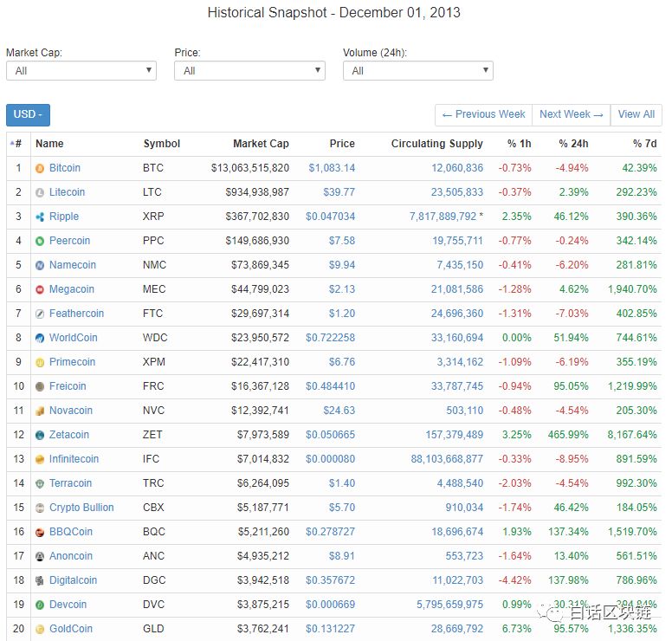This screenshot has width=672, height=641.
Task: Sort table by Market Cap header
Action: coord(261,144)
